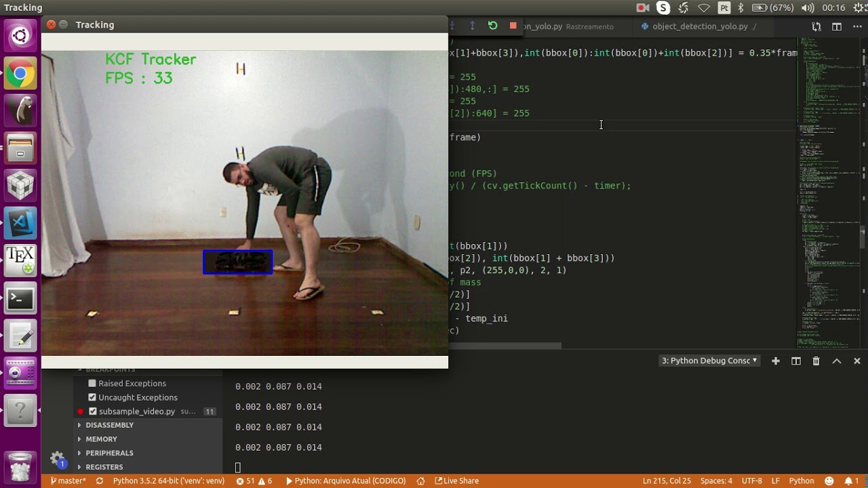
Task: Open the Terminal from the launcher
Action: (20, 299)
